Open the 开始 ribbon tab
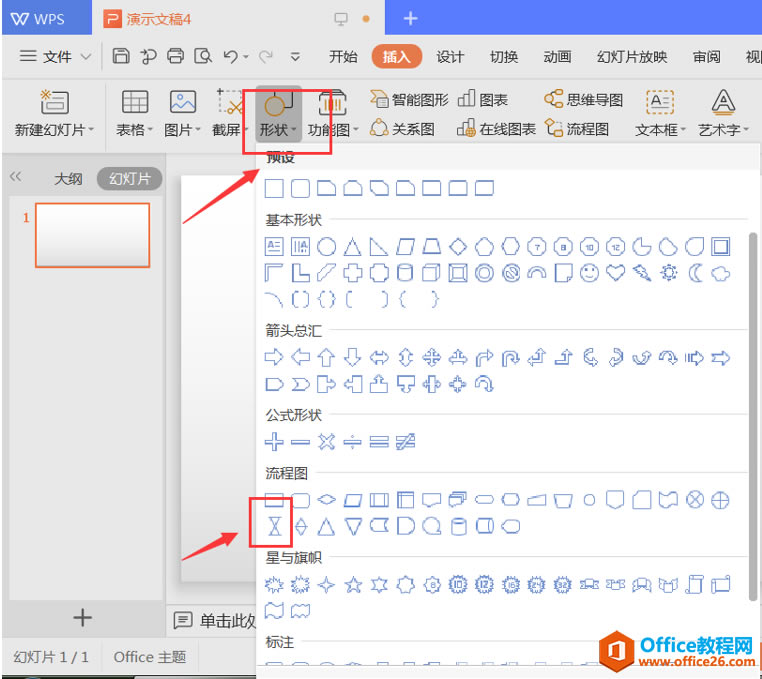This screenshot has height=679, width=762. tap(343, 57)
